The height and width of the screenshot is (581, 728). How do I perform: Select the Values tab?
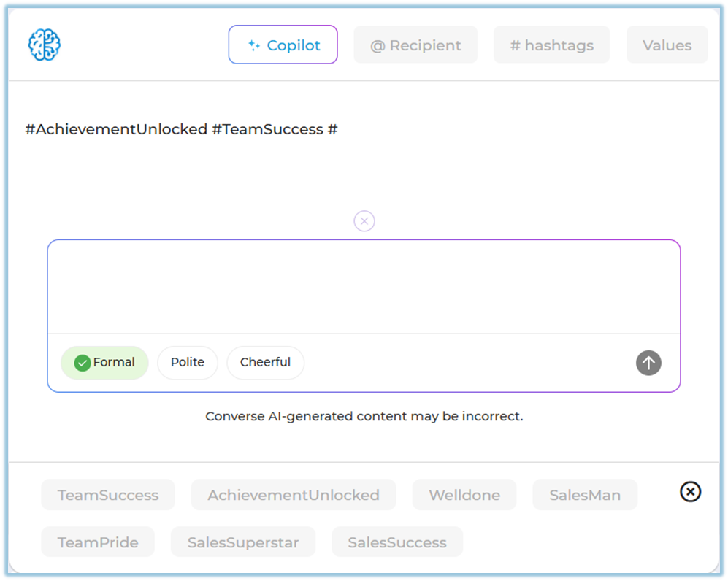click(x=667, y=45)
